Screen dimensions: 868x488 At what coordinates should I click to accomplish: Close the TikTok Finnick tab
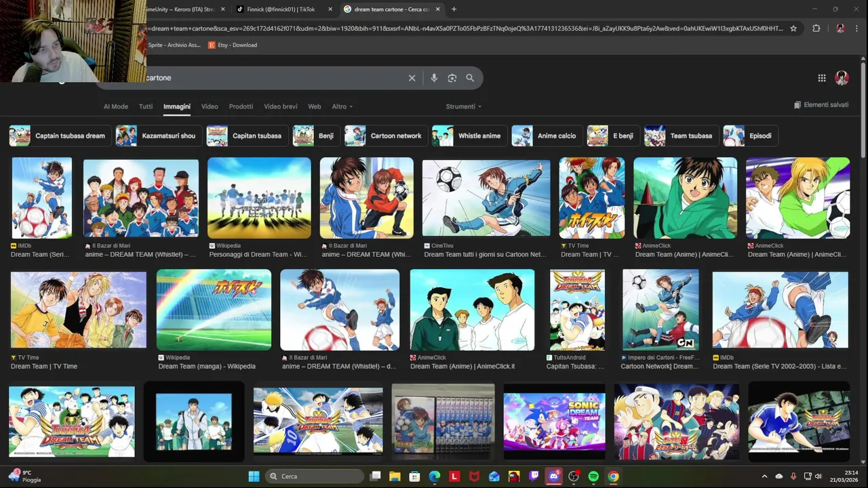click(x=330, y=9)
